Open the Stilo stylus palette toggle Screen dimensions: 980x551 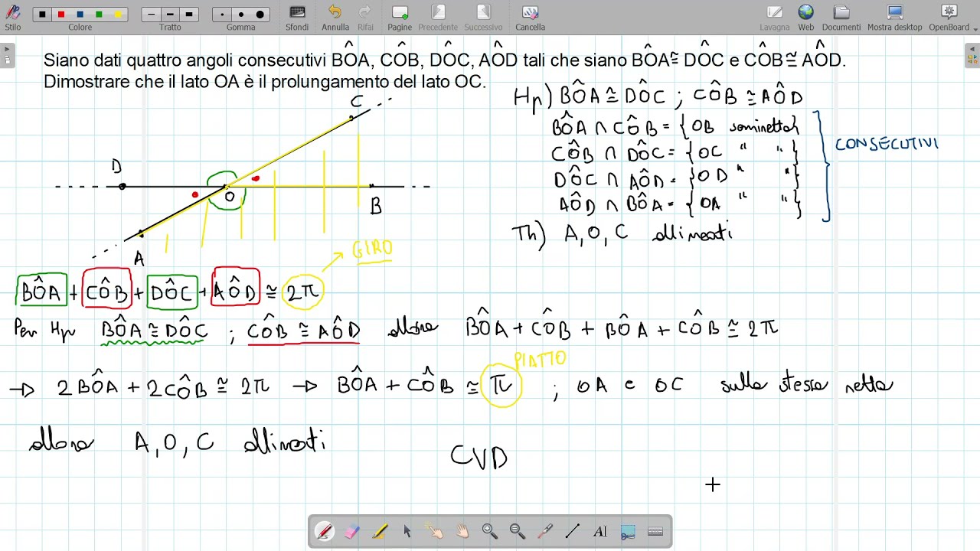point(13,16)
